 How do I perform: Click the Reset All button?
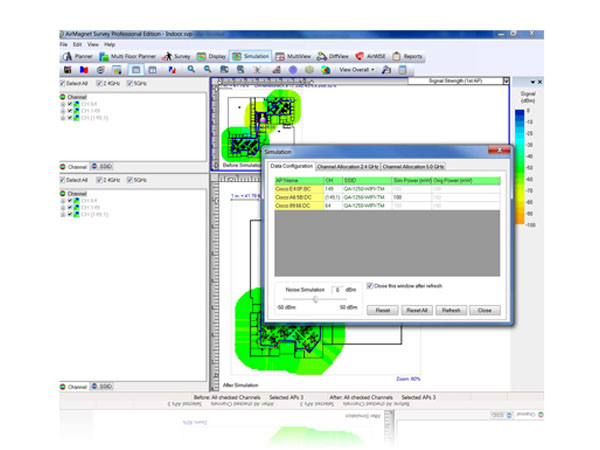click(417, 310)
